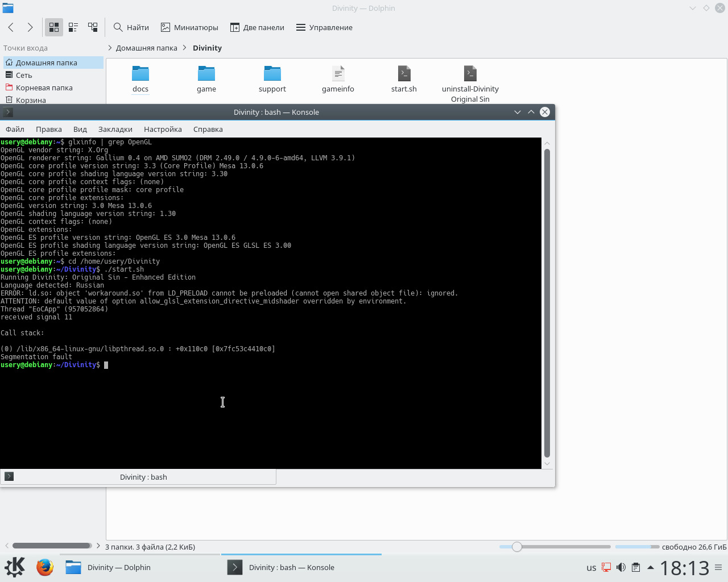Screen dimensions: 728x582
Task: Minimize the Dolphin window
Action: tap(692, 8)
